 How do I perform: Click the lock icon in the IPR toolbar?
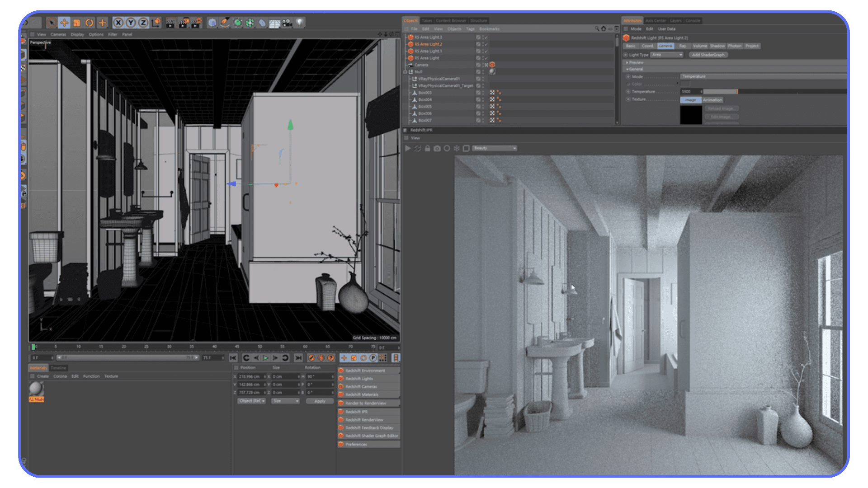coord(427,148)
